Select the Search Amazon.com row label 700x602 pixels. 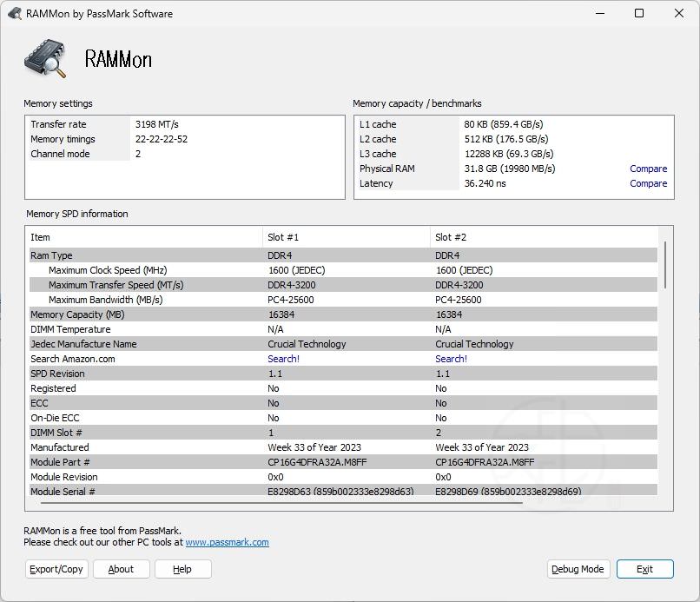point(73,359)
